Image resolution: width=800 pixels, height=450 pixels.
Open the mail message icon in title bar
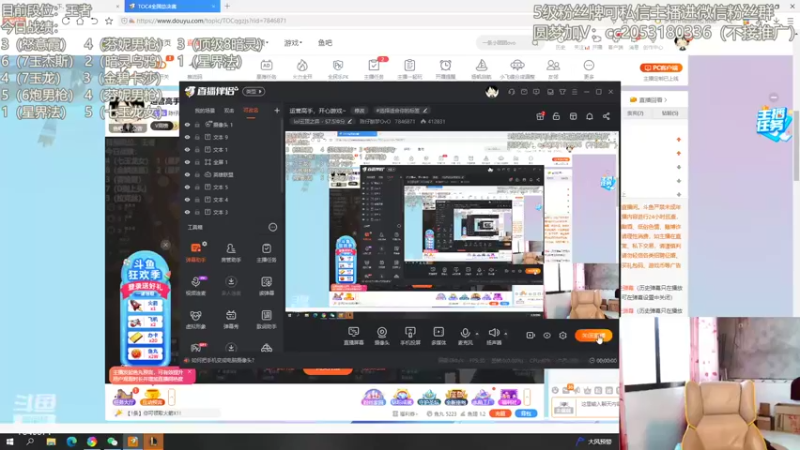524,92
